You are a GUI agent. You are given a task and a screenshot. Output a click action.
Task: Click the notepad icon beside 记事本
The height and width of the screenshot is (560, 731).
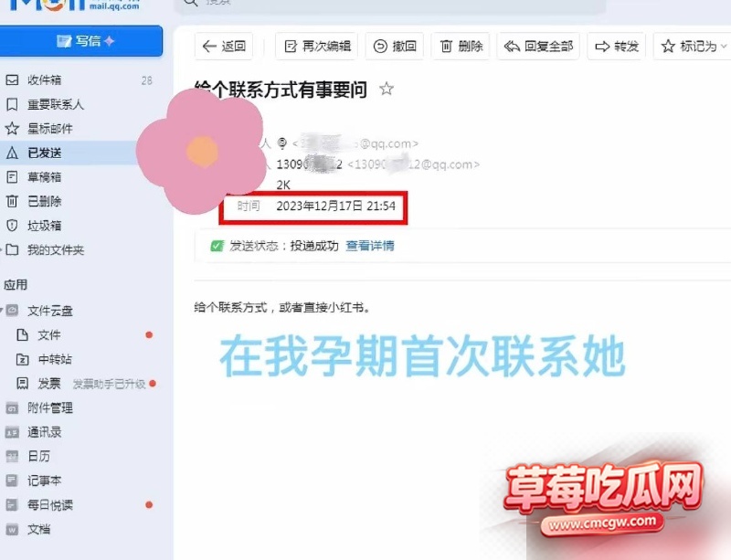pos(12,481)
